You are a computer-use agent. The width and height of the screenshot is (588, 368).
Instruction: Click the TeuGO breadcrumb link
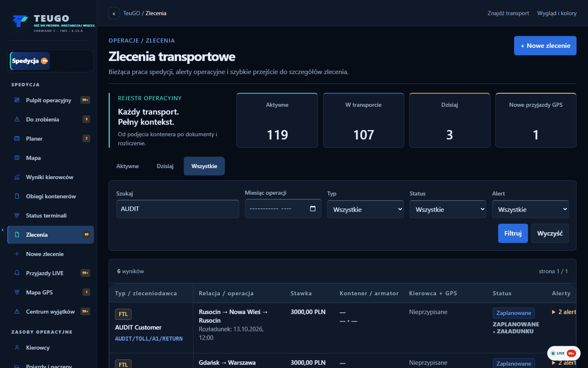131,13
